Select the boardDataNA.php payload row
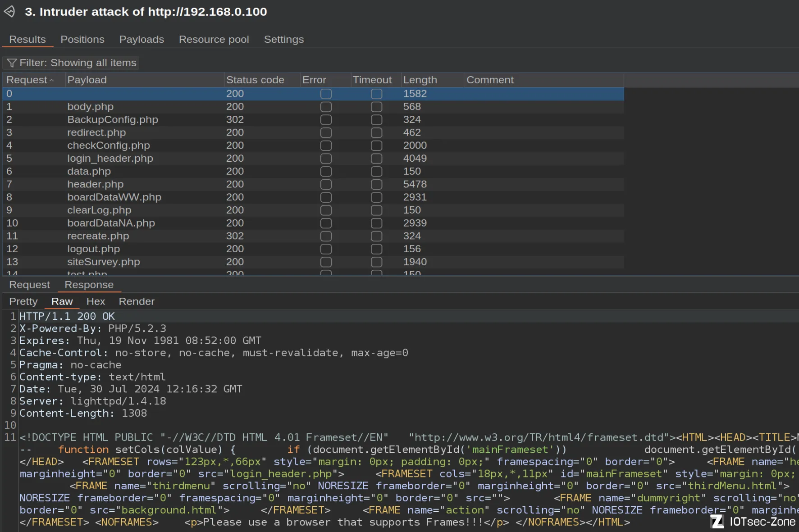The width and height of the screenshot is (799, 532). click(x=313, y=223)
